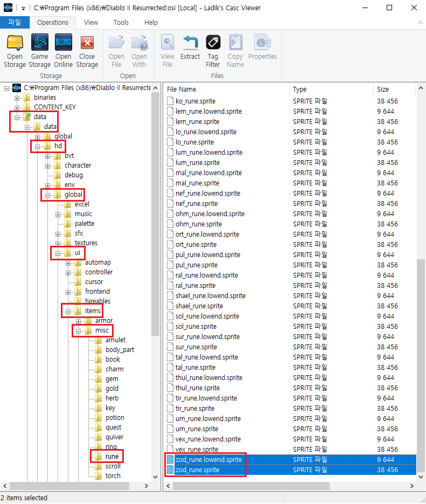Collapse the ui folder node
Image resolution: width=426 pixels, height=504 pixels.
58,253
